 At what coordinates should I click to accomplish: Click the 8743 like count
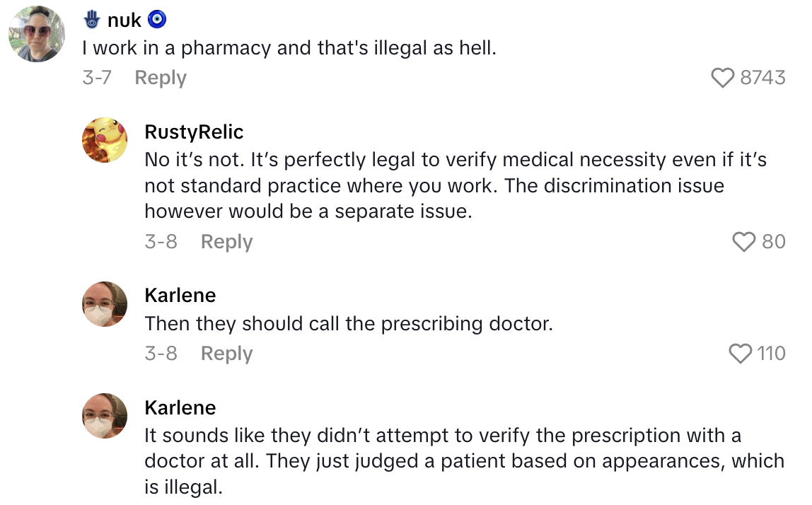click(x=762, y=77)
